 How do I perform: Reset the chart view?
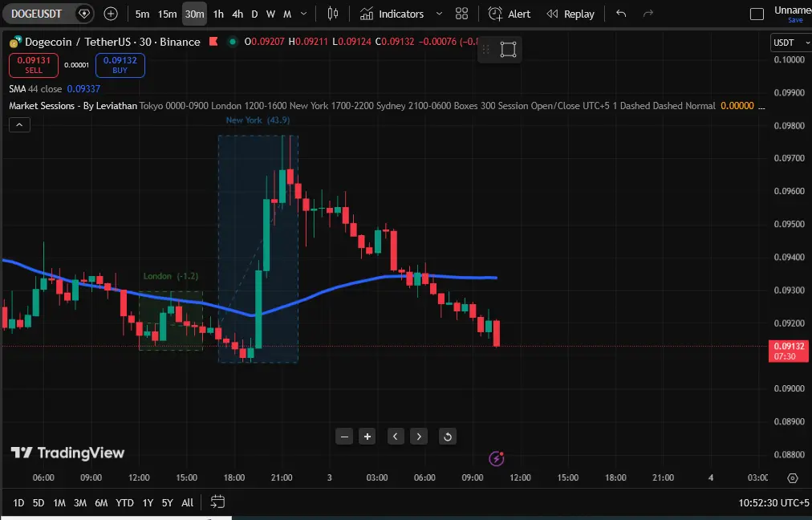448,437
